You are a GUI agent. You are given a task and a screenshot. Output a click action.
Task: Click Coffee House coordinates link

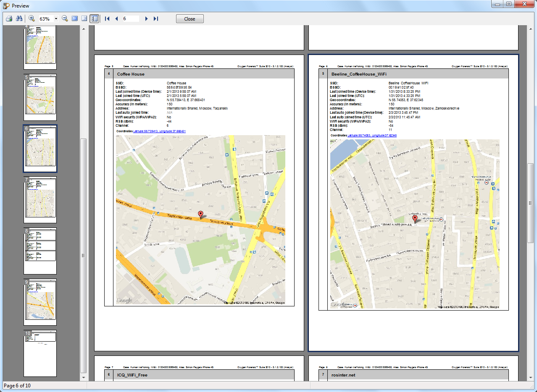point(159,131)
